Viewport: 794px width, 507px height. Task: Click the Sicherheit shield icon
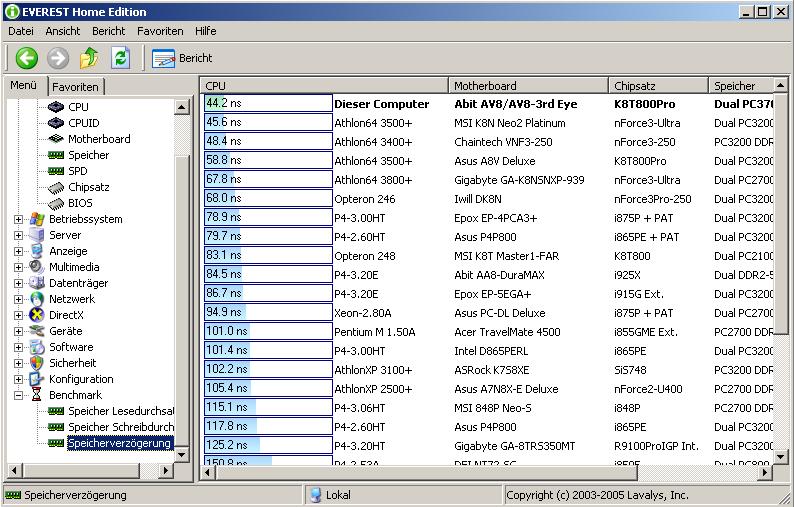(36, 363)
